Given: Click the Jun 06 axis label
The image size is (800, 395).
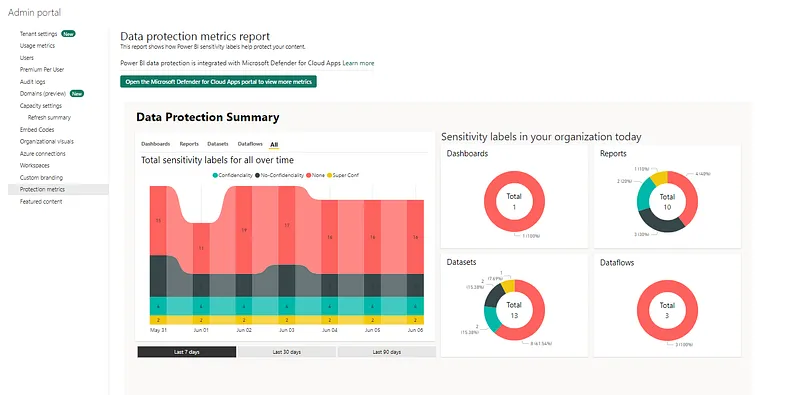Looking at the screenshot, I should click(415, 330).
